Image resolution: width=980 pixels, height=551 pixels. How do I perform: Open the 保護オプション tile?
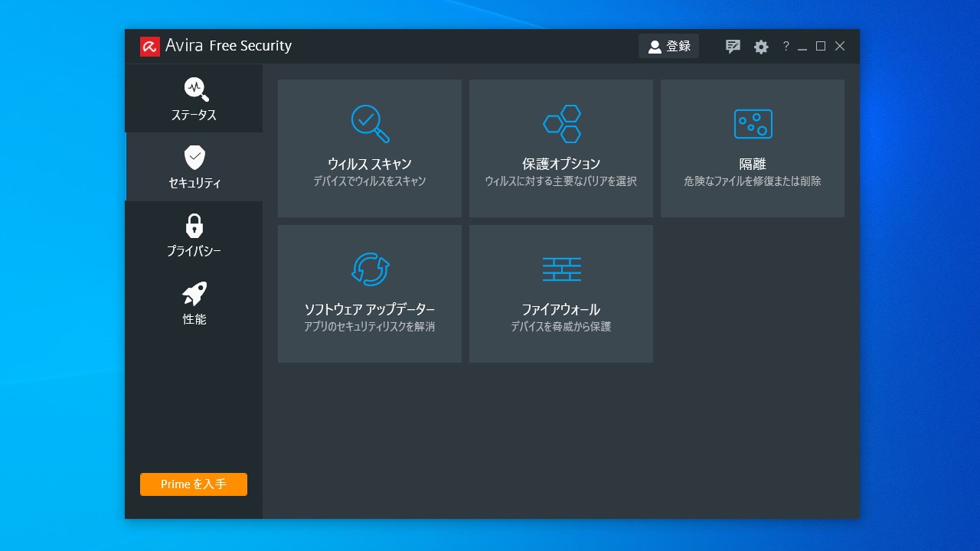(561, 148)
